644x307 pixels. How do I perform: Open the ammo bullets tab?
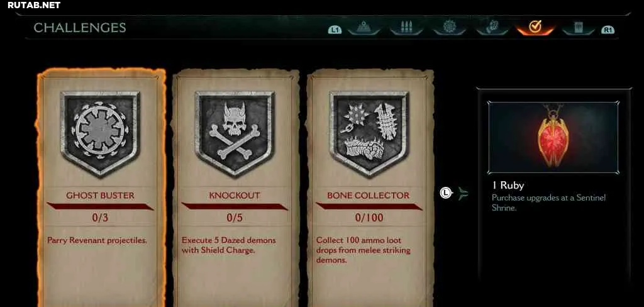point(406,27)
